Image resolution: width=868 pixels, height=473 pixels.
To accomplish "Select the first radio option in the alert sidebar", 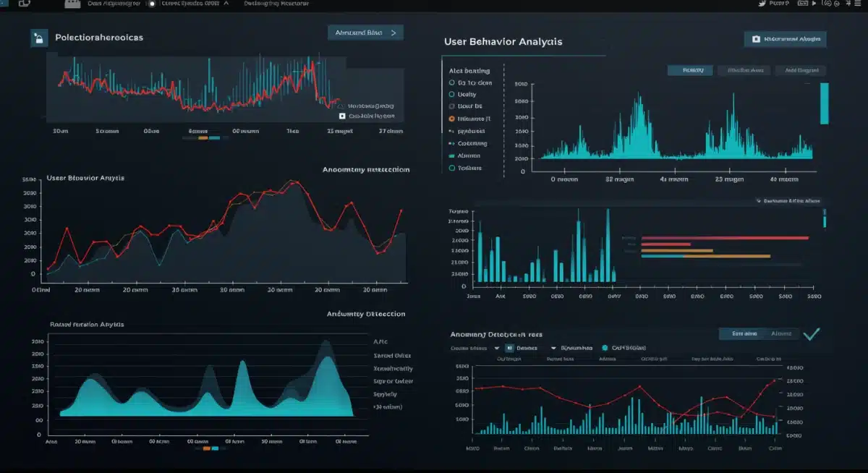I will pyautogui.click(x=451, y=82).
